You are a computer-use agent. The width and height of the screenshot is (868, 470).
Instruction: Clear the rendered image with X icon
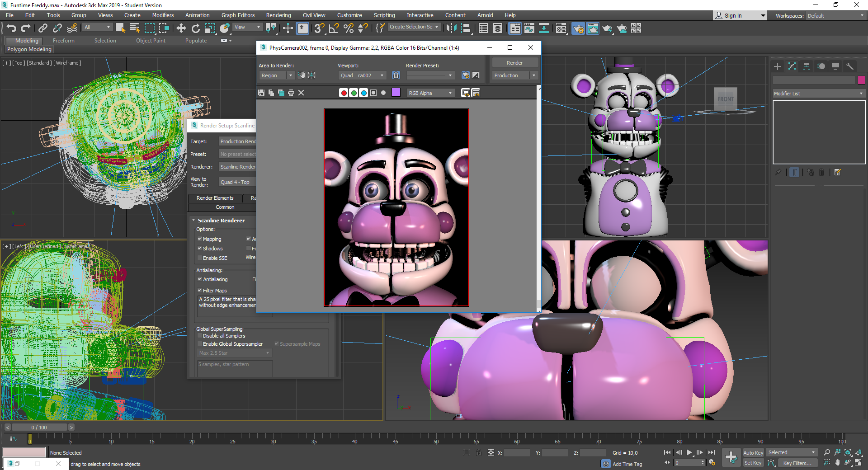pos(301,93)
